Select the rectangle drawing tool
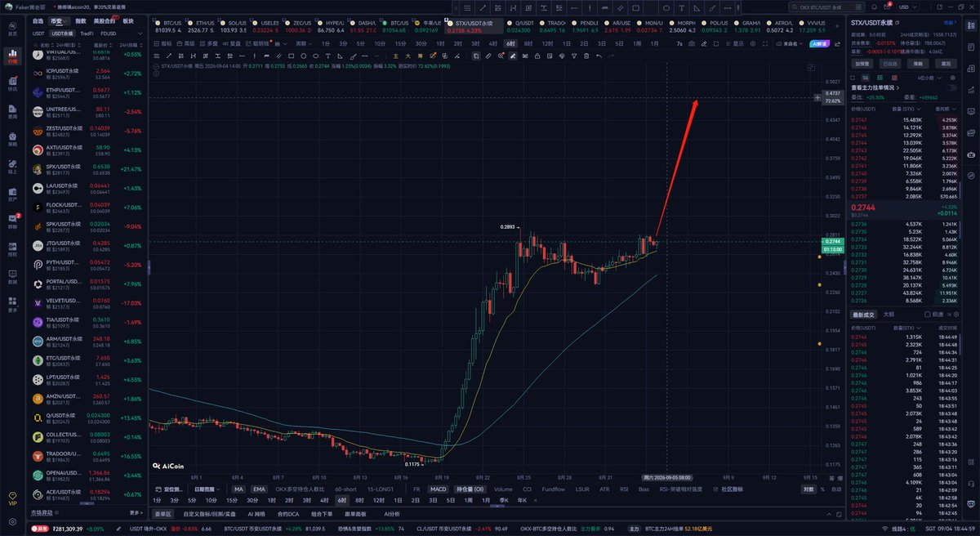Image resolution: width=980 pixels, height=536 pixels. 292,56
